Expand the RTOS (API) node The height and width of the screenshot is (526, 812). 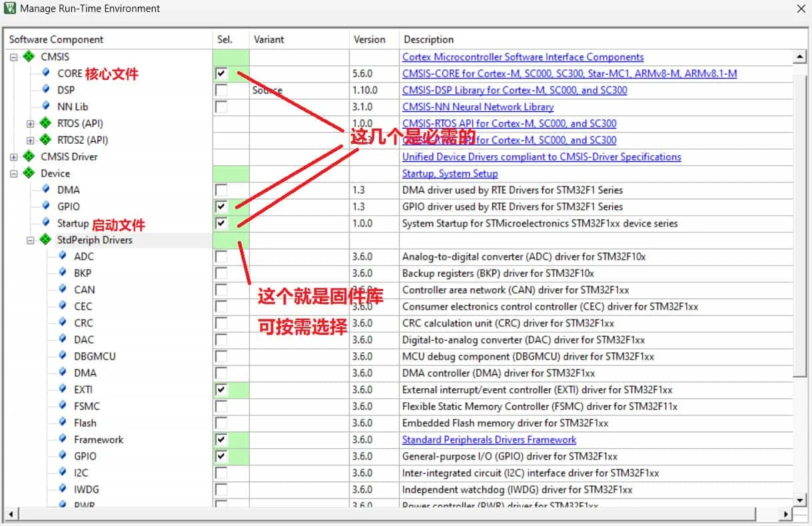point(30,124)
